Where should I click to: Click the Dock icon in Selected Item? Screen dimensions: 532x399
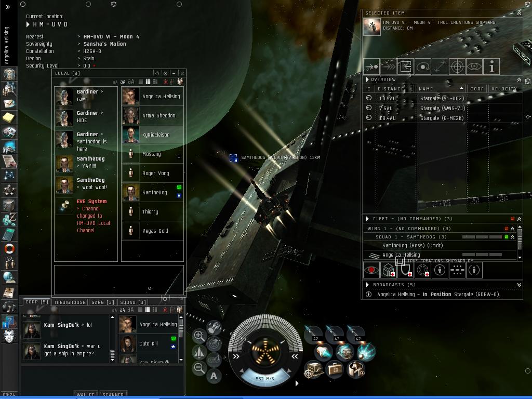pos(406,66)
